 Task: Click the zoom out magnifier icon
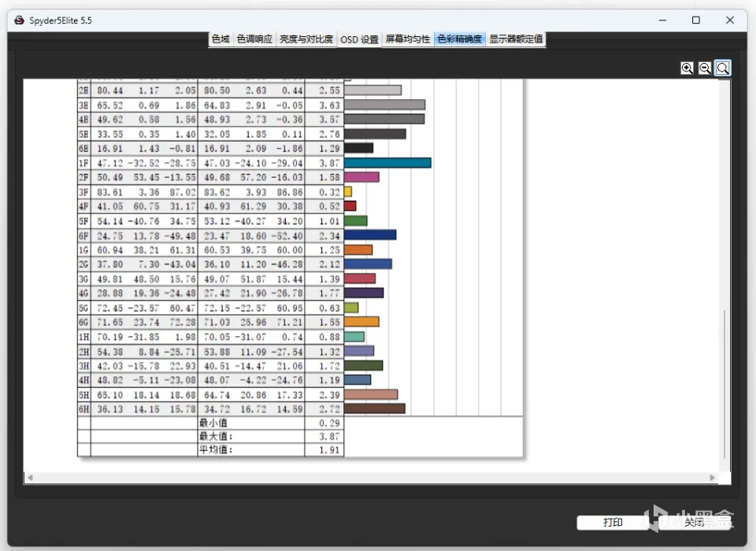click(704, 68)
